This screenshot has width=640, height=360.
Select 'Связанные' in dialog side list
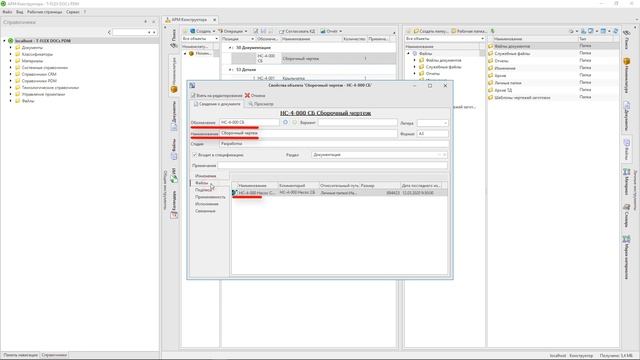(x=205, y=211)
